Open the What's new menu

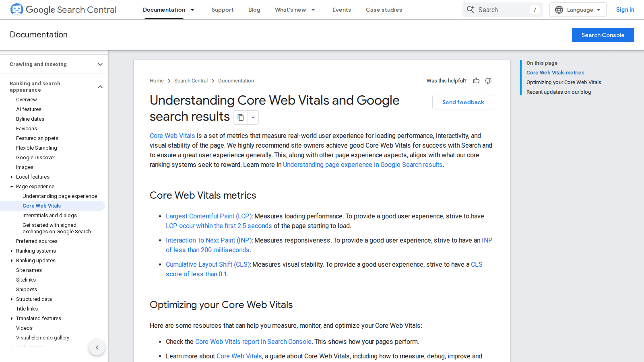point(295,10)
